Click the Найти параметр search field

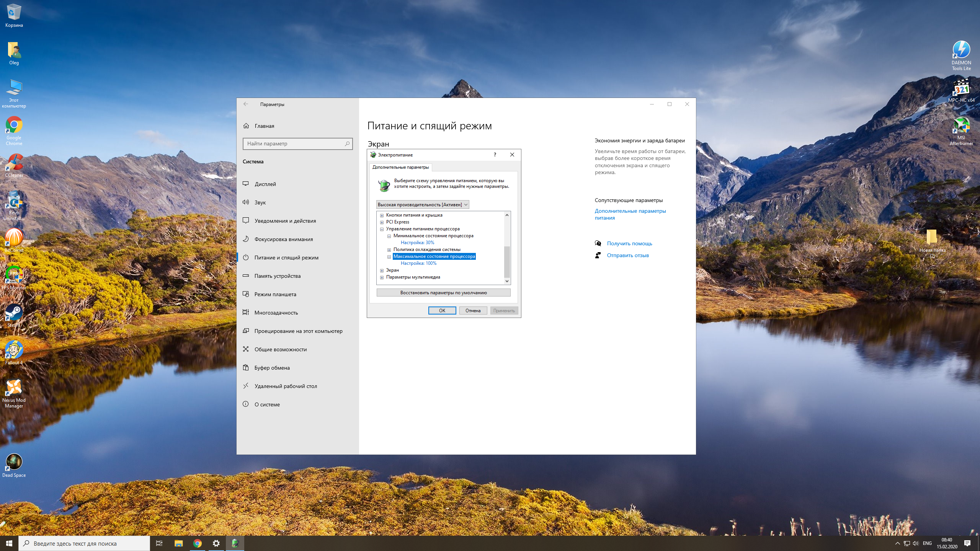point(294,144)
